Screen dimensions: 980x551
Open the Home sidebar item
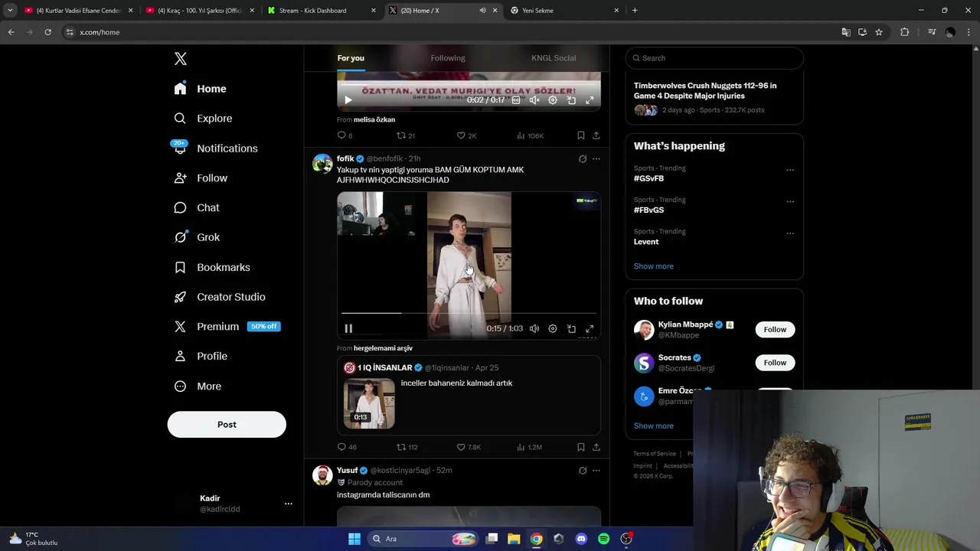tap(200, 89)
